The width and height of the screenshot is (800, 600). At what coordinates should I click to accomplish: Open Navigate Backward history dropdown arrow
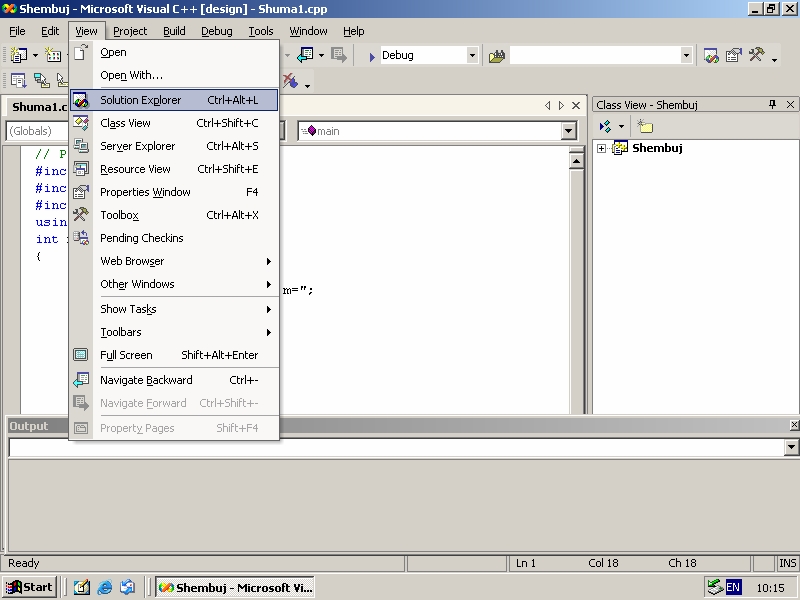[321, 55]
